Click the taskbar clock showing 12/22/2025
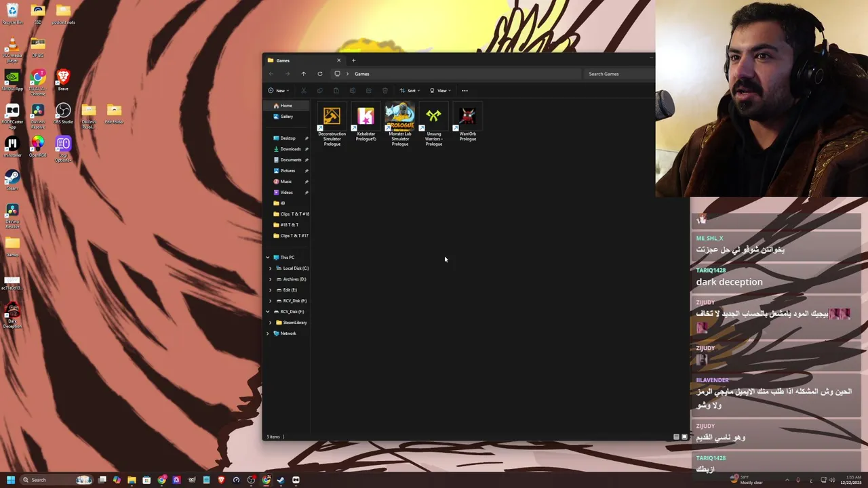Viewport: 868px width, 488px height. point(852,480)
